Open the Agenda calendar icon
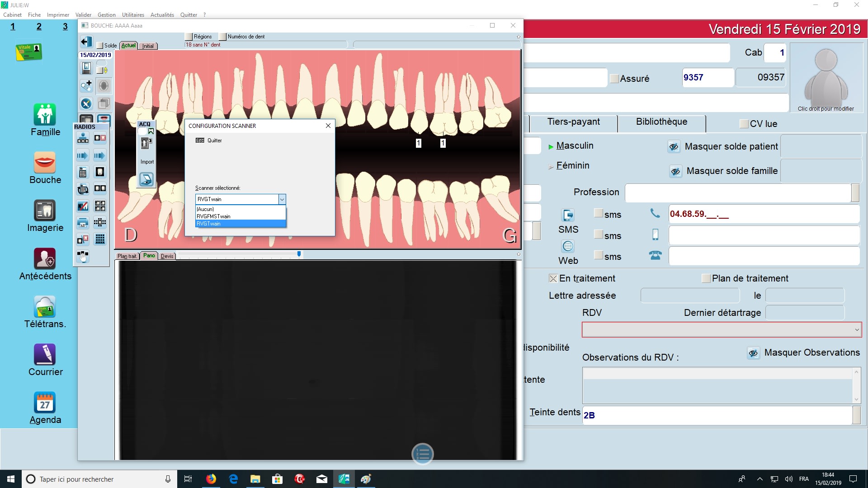 (45, 403)
